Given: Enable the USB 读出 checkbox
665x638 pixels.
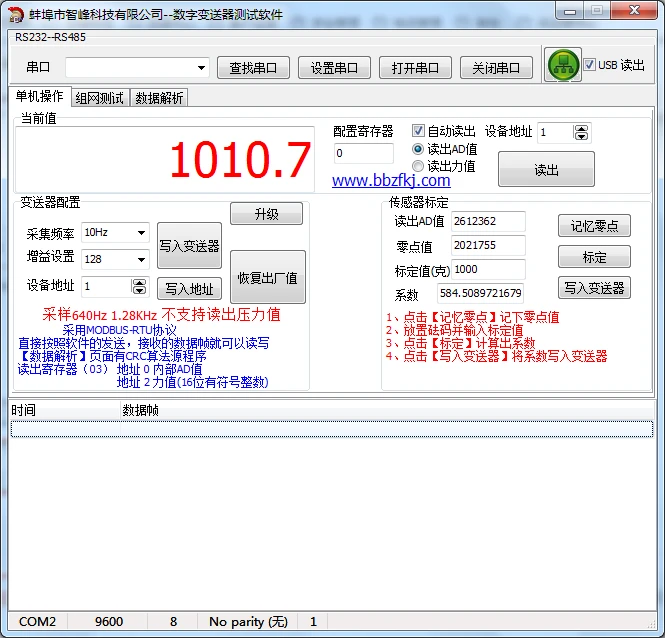Looking at the screenshot, I should coord(590,65).
